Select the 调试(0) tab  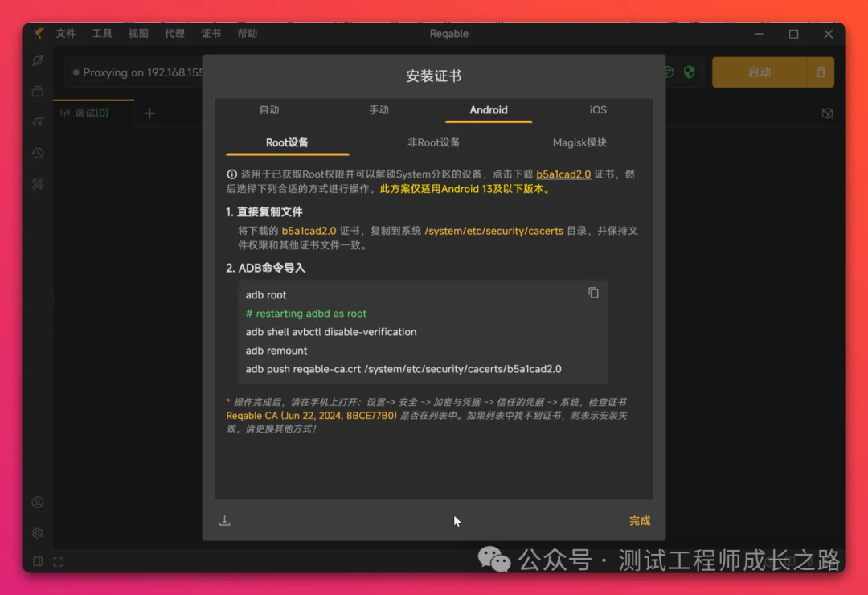coord(92,113)
